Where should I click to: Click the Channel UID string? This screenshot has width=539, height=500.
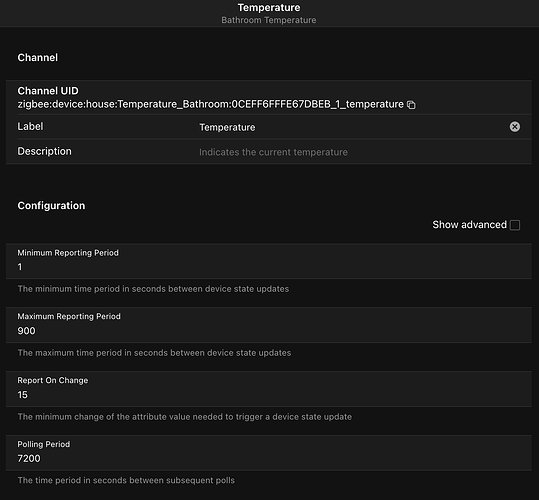(210, 104)
